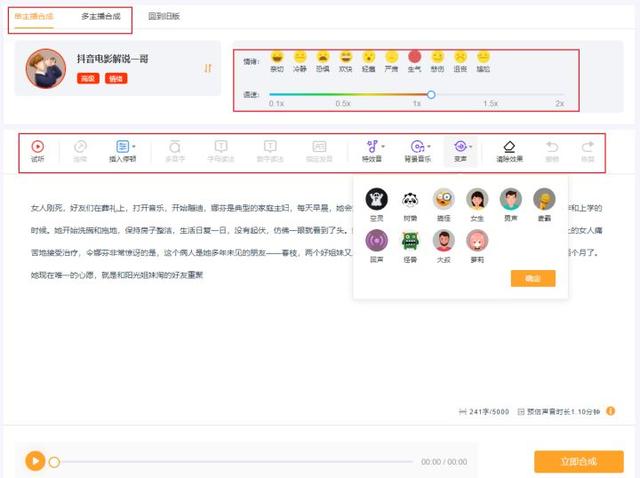
Task: Click the red 情绪 tag
Action: pyautogui.click(x=116, y=78)
